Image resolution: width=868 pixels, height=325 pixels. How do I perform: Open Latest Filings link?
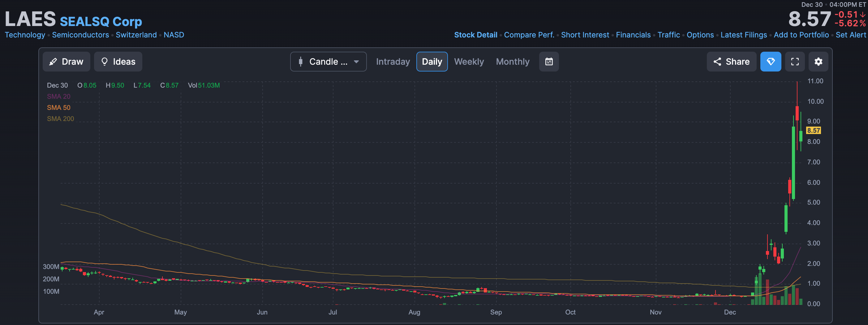coord(744,35)
